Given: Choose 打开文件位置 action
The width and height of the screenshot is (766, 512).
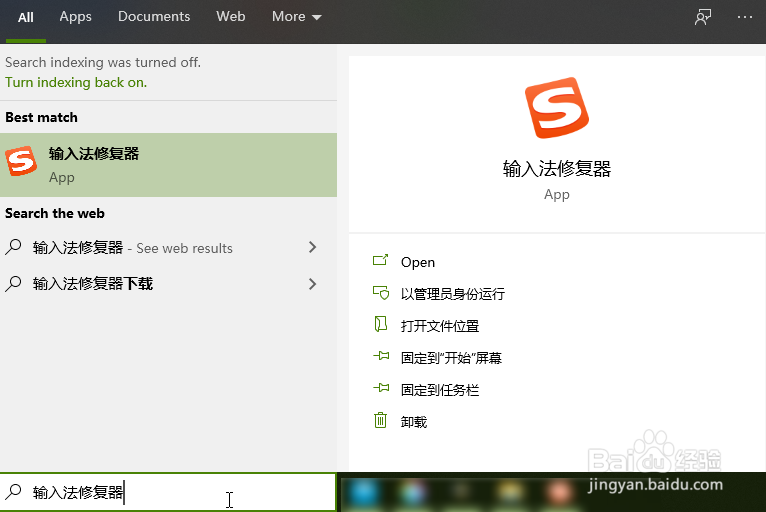Looking at the screenshot, I should click(x=440, y=326).
